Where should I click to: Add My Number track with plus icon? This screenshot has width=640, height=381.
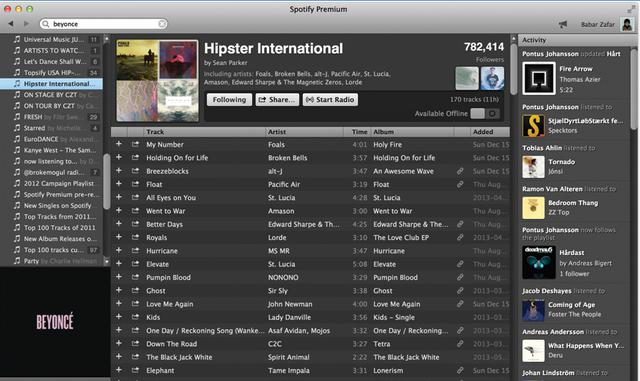[x=119, y=144]
